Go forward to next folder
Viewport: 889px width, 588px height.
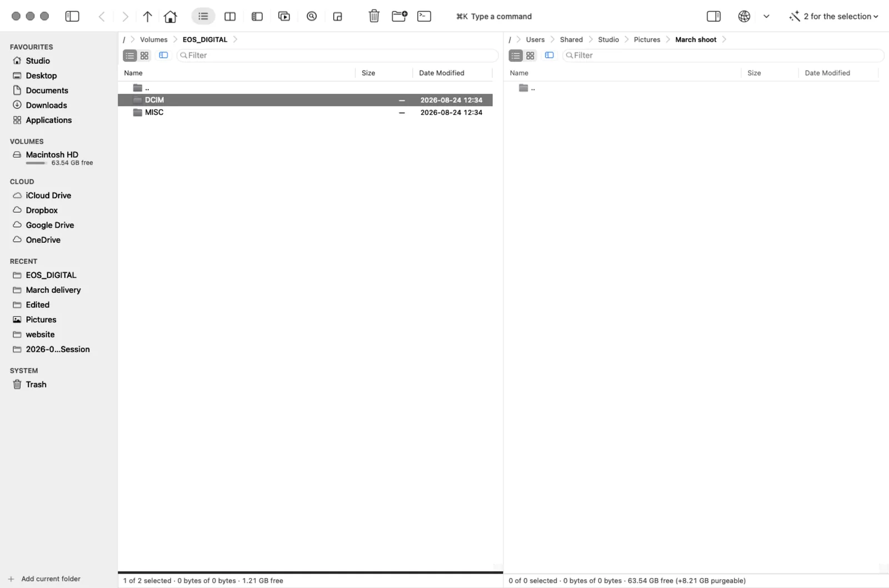click(125, 17)
